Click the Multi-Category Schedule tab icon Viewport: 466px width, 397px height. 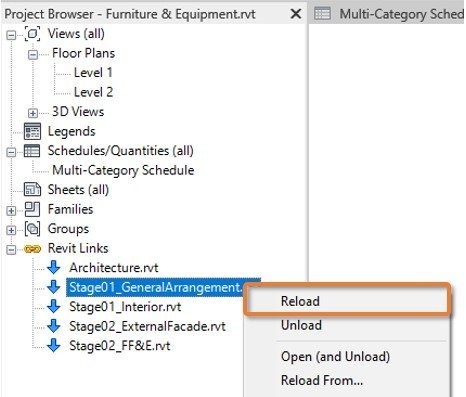(322, 14)
